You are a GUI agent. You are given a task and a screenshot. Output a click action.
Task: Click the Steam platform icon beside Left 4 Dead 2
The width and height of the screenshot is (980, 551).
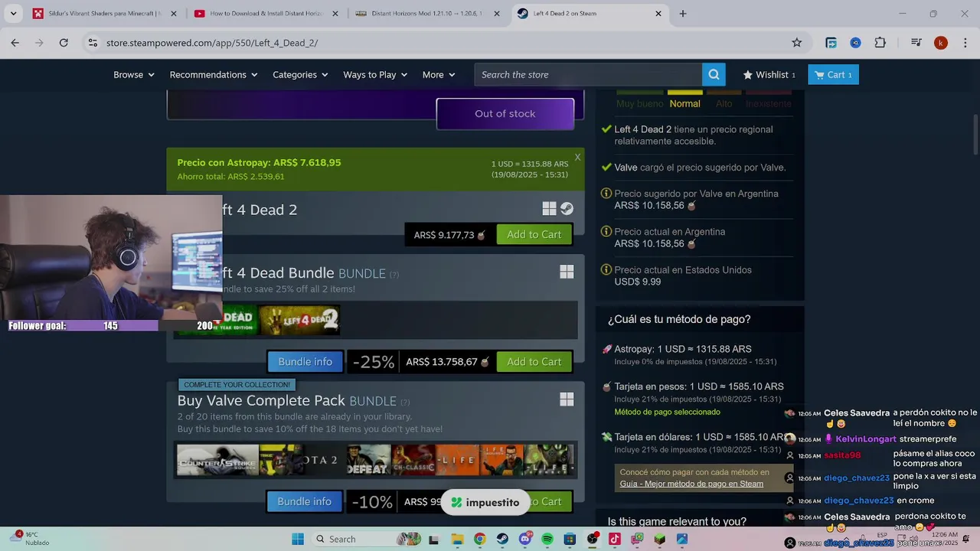567,208
